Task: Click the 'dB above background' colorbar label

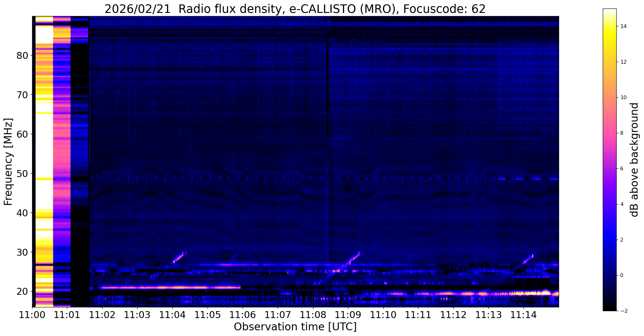Action: (635, 160)
